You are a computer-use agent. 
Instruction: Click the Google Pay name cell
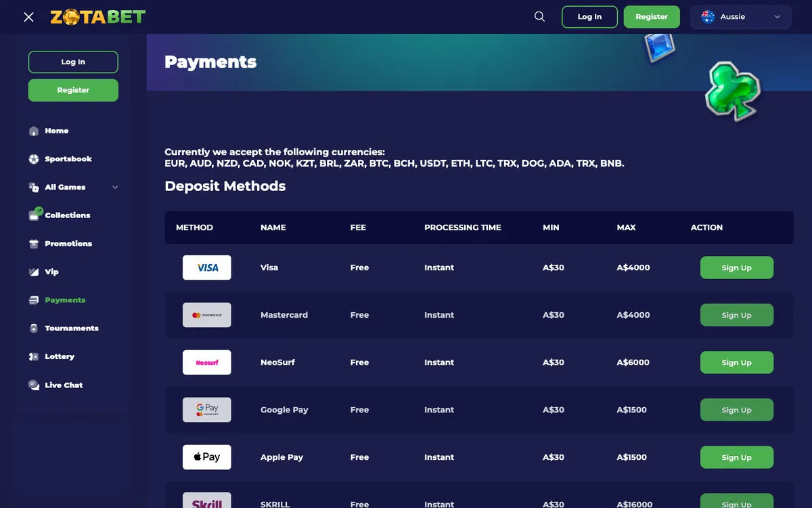pyautogui.click(x=284, y=410)
